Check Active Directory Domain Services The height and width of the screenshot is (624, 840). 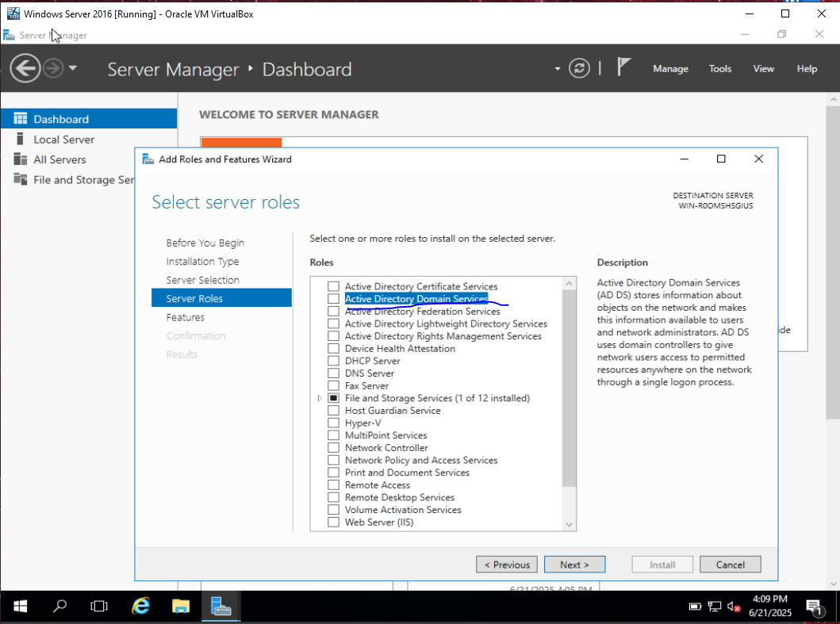coord(333,298)
